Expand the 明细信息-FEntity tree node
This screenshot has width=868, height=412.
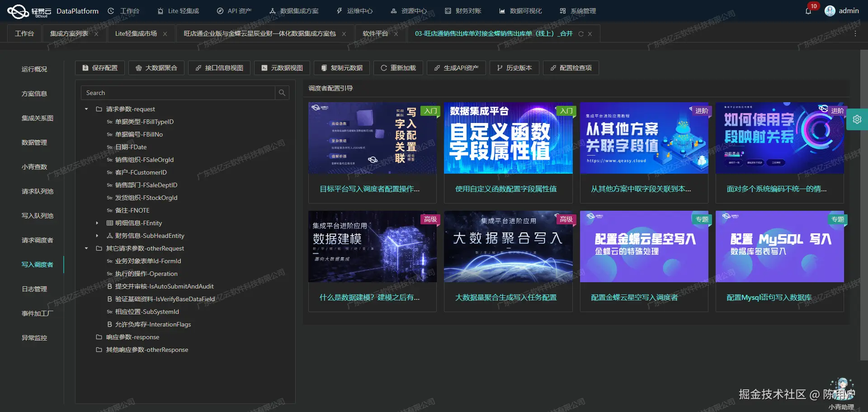coord(97,223)
